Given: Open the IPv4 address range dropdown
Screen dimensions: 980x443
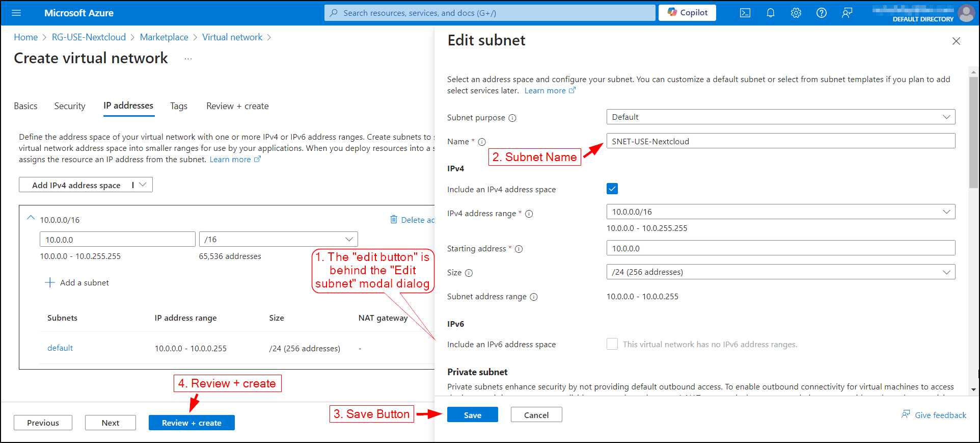Looking at the screenshot, I should (x=781, y=212).
